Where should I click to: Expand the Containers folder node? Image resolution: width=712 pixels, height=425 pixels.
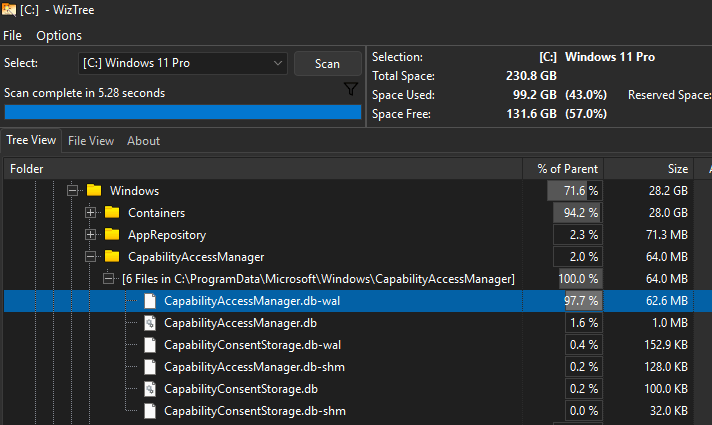coord(90,212)
